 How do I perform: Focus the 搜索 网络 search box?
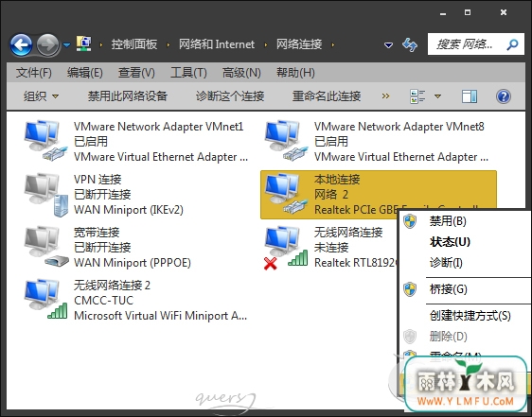point(476,44)
